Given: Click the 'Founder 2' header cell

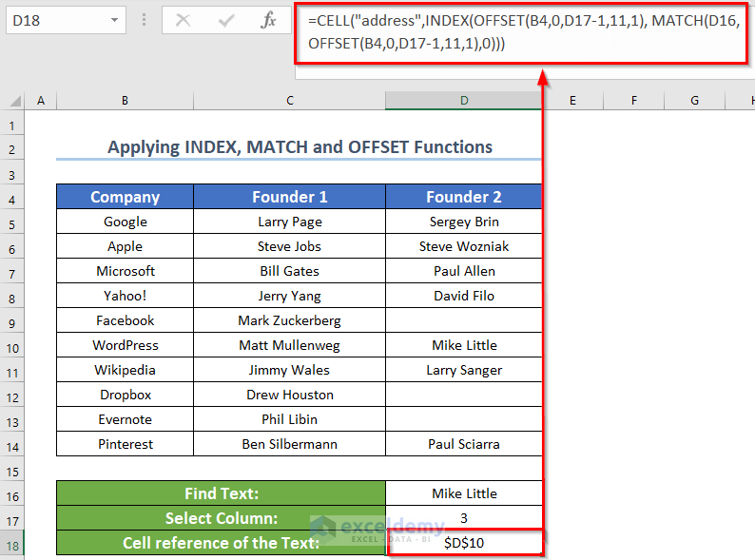Looking at the screenshot, I should pyautogui.click(x=464, y=197).
